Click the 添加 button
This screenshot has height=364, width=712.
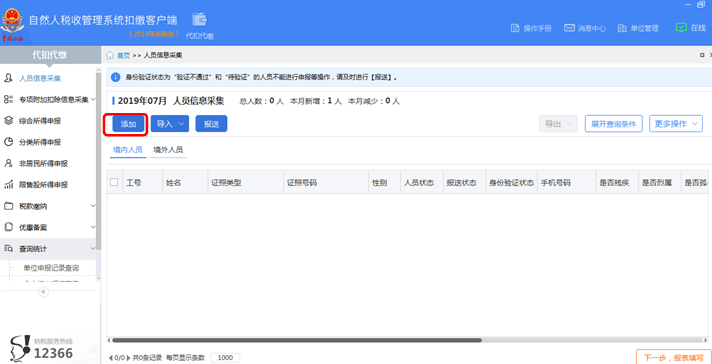pos(129,124)
